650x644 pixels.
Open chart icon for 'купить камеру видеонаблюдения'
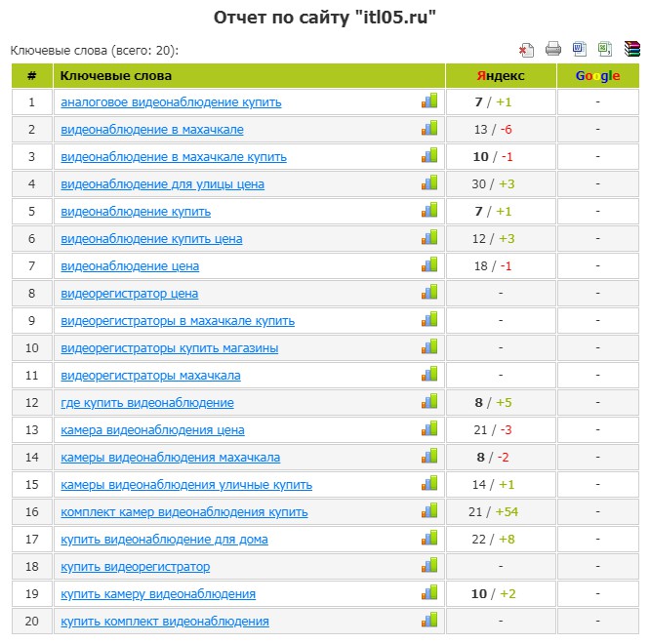(x=429, y=593)
